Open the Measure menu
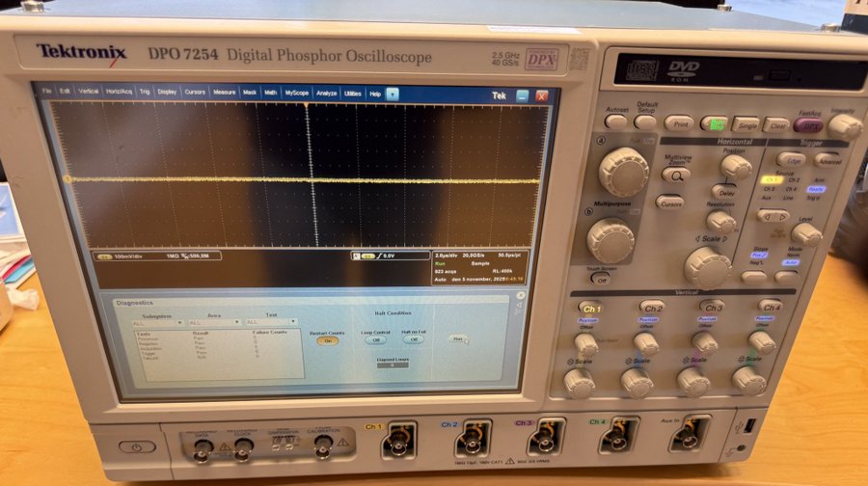Viewport: 868px width, 486px height. (224, 93)
